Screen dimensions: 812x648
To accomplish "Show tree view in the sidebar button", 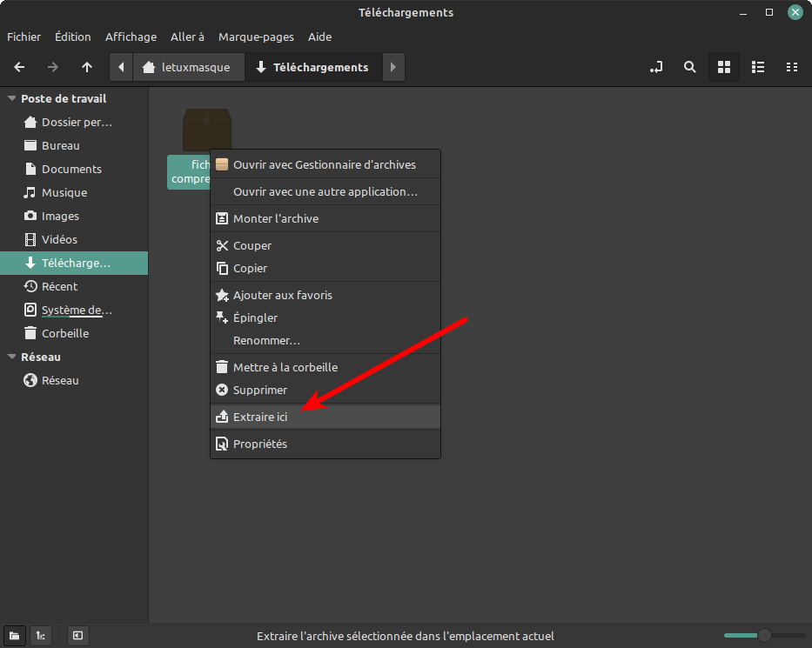I will (41, 636).
